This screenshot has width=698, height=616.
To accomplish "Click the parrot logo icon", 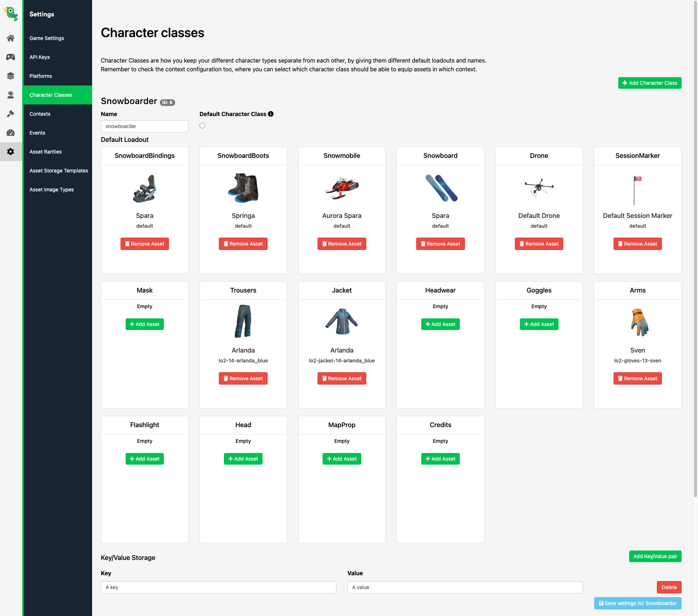I will point(11,14).
